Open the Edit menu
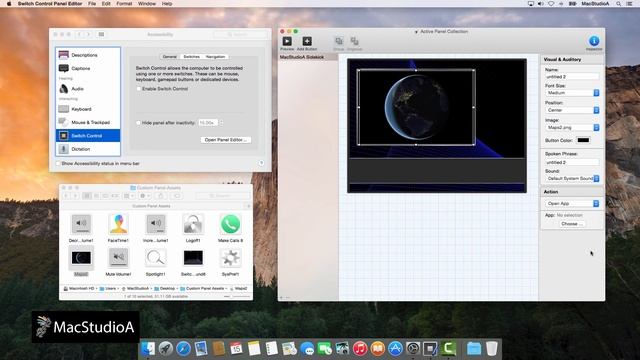 click(x=106, y=4)
